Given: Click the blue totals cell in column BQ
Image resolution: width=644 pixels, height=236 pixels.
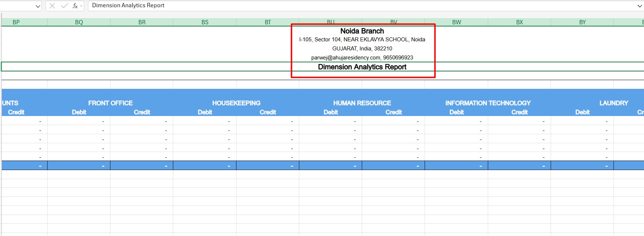Looking at the screenshot, I should [x=79, y=165].
